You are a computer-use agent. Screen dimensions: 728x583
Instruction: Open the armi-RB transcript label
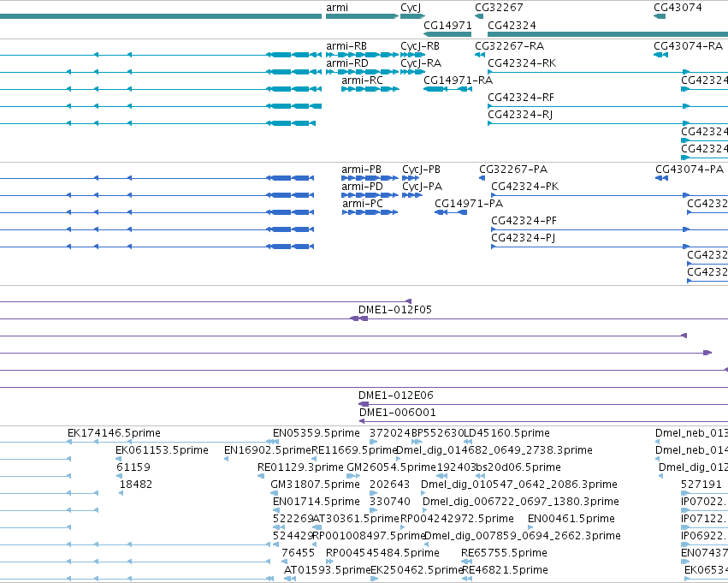point(346,46)
